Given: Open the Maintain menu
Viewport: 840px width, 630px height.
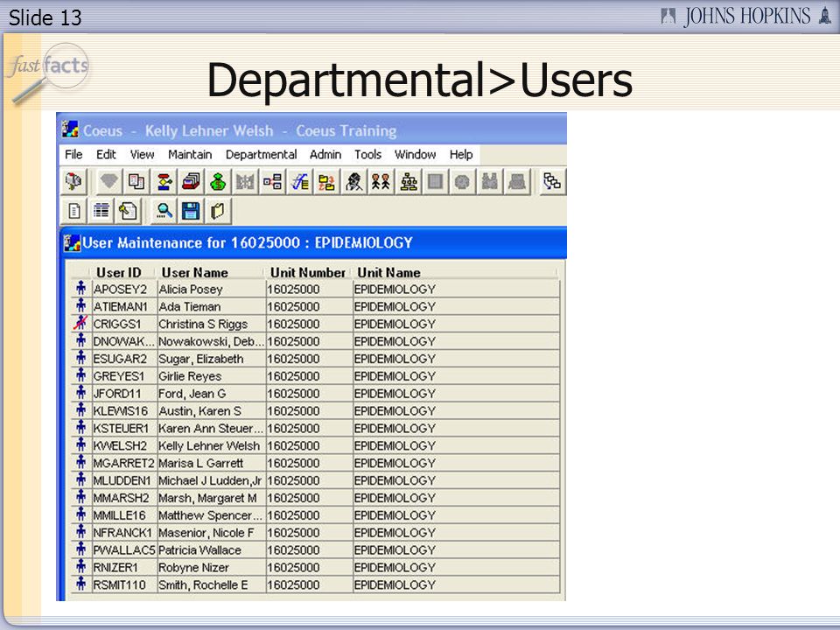Looking at the screenshot, I should point(190,155).
